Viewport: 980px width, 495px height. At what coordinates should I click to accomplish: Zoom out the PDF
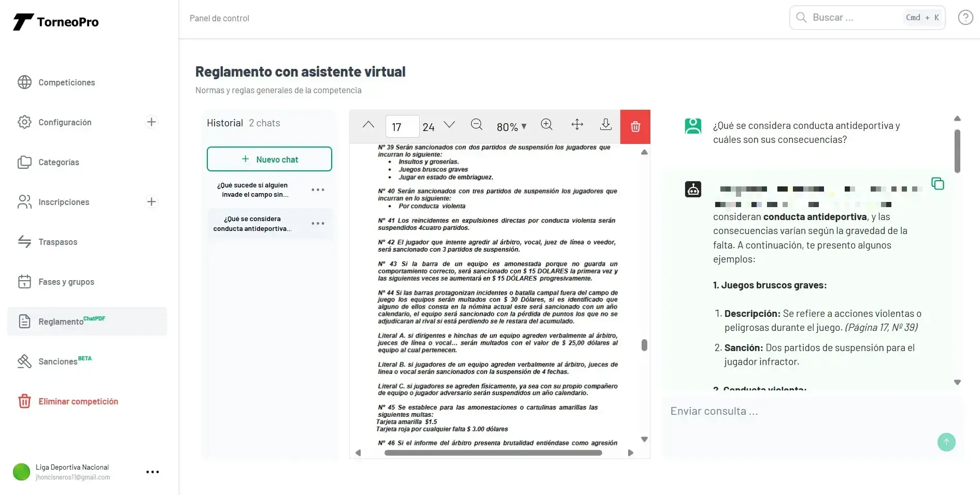pos(476,124)
